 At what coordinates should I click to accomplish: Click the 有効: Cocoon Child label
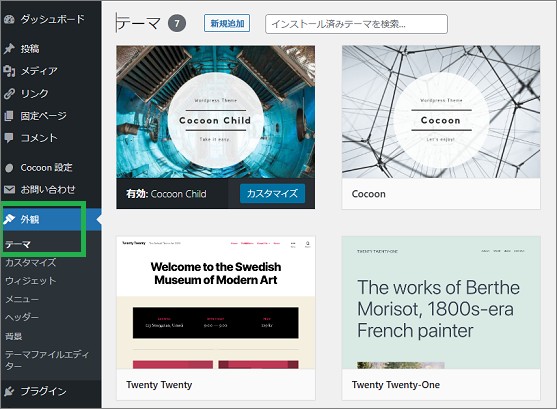[x=166, y=194]
